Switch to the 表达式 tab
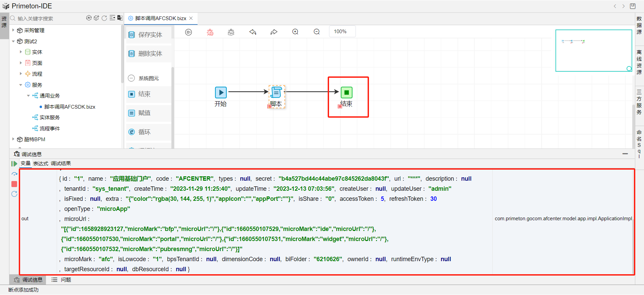 click(x=41, y=164)
